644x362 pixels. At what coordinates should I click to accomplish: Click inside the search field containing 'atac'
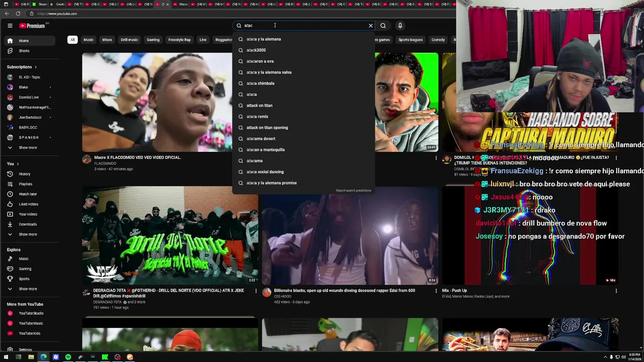[x=304, y=26]
